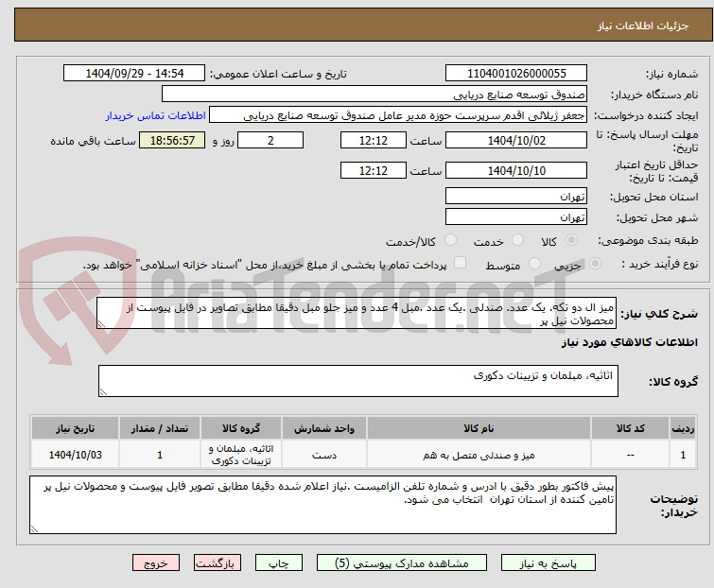The height and width of the screenshot is (588, 714).
Task: Click the واحد شمارش column header
Action: point(324,428)
